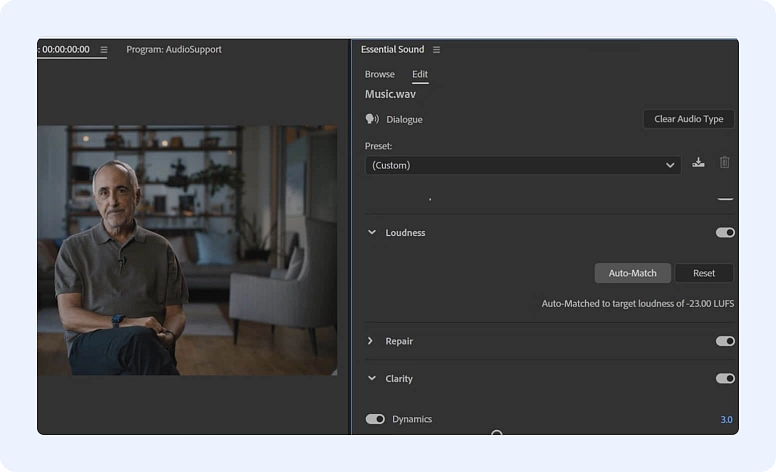The width and height of the screenshot is (776, 472).
Task: Click the Dialogue speech icon
Action: coord(372,119)
